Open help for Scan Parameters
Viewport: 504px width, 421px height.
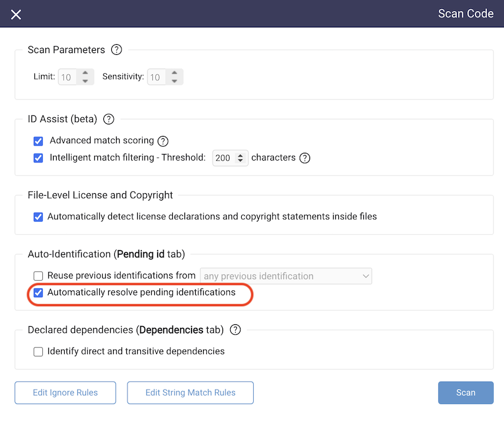pos(117,50)
